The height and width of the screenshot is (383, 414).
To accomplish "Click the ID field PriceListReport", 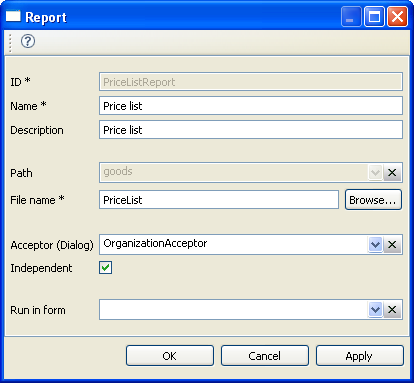I will coord(251,82).
